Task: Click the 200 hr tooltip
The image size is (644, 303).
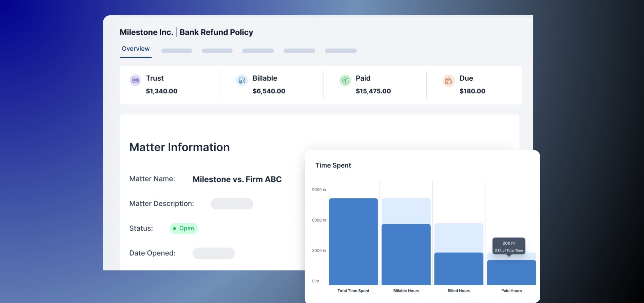Action: pyautogui.click(x=509, y=246)
